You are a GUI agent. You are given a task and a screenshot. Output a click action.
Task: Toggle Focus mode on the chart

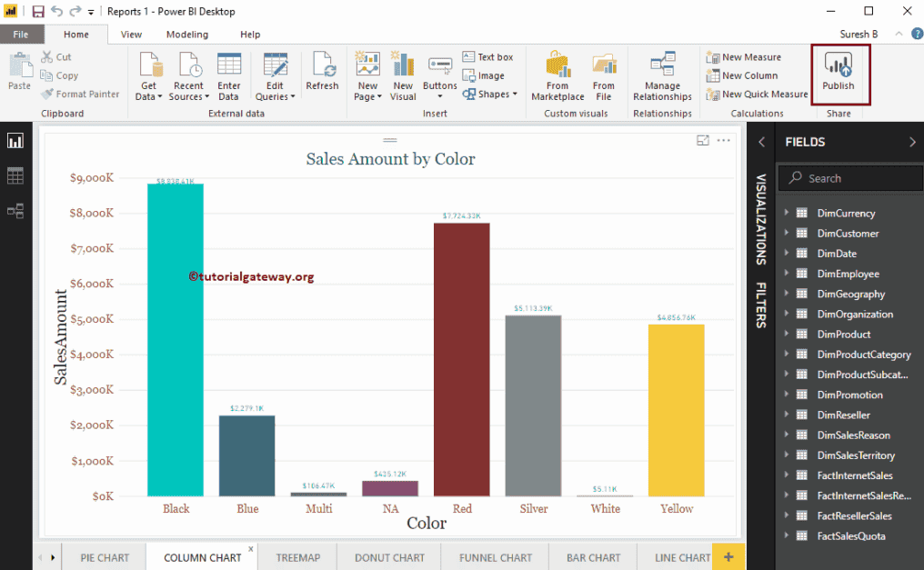[702, 140]
